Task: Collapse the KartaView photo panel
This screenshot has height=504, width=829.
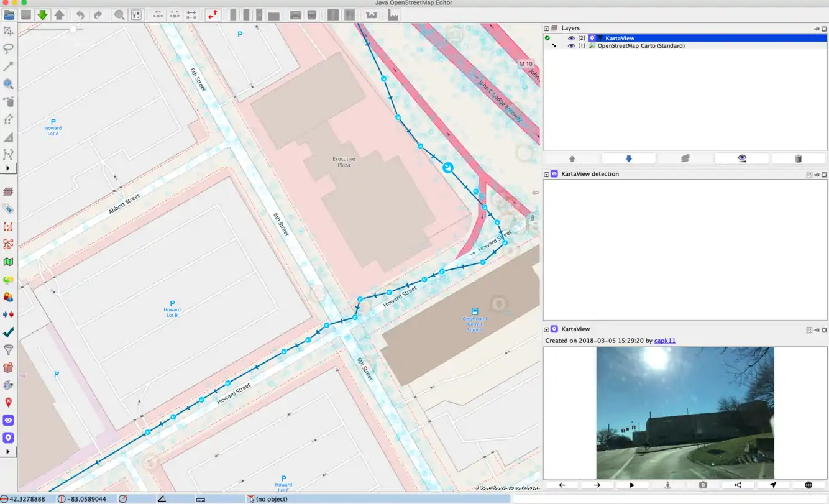Action: pos(547,329)
